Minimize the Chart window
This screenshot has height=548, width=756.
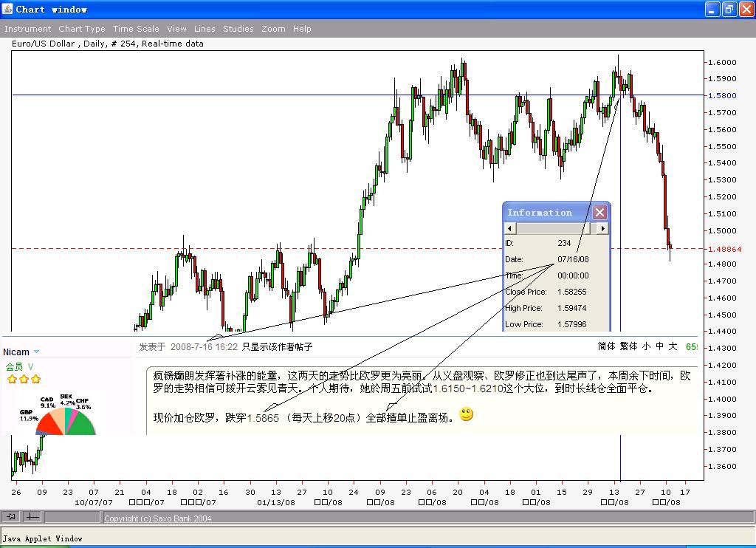(712, 9)
